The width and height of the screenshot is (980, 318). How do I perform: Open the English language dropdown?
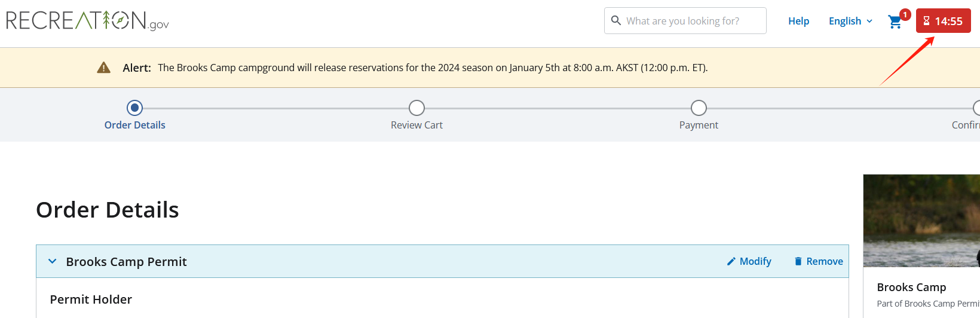click(850, 21)
